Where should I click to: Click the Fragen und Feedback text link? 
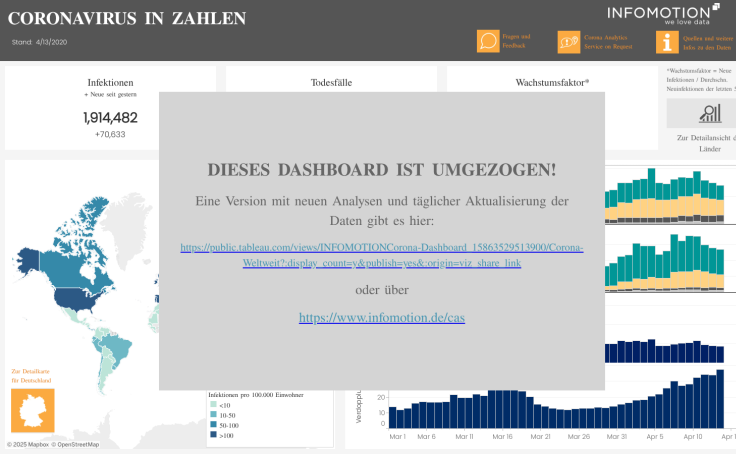516,41
